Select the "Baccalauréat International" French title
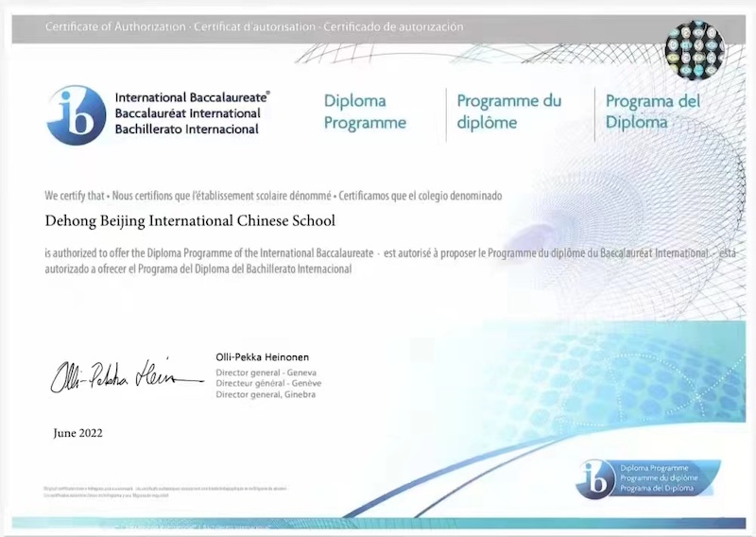Screen dimensions: 756x537 coord(187,113)
